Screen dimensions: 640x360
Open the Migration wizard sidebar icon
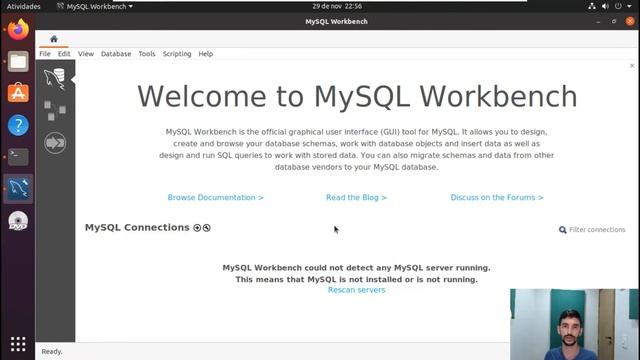(x=55, y=143)
